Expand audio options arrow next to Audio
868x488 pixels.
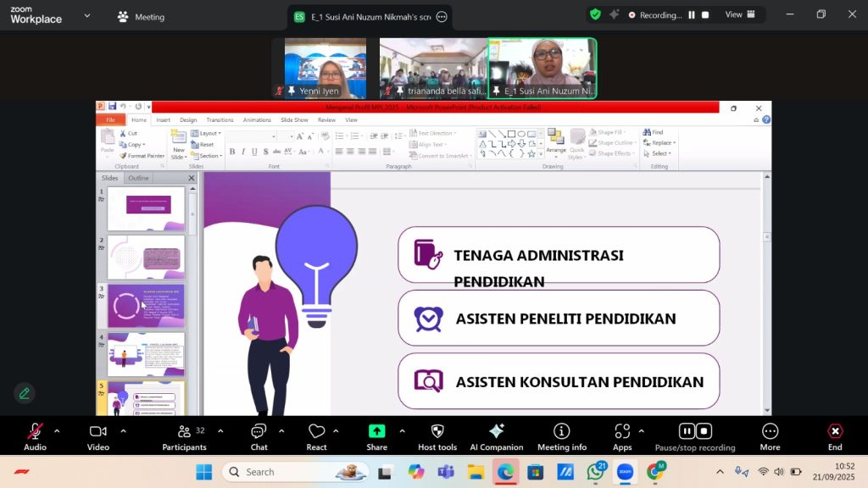pyautogui.click(x=57, y=430)
